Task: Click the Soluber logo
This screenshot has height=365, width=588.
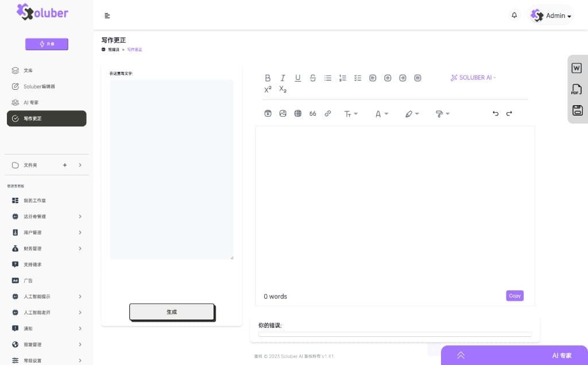Action: click(42, 12)
